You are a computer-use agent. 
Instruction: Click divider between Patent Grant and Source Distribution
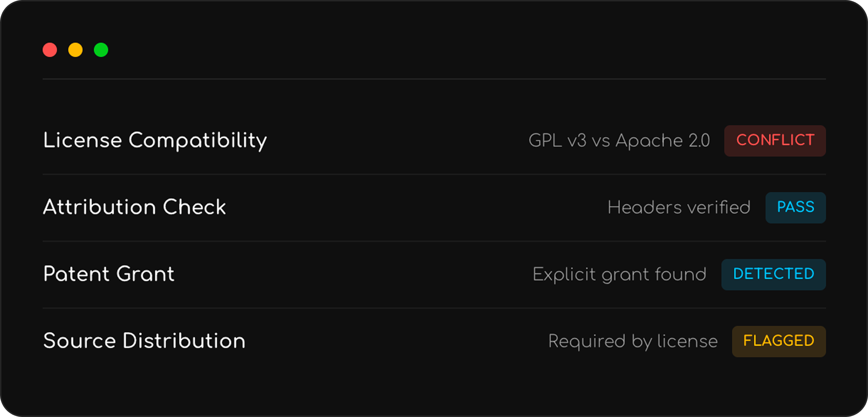click(x=434, y=308)
